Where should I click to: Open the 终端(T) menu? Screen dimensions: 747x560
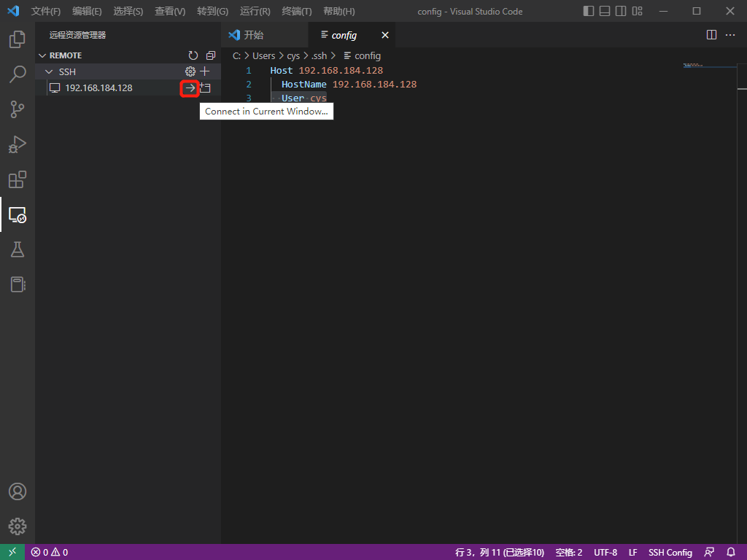(295, 11)
